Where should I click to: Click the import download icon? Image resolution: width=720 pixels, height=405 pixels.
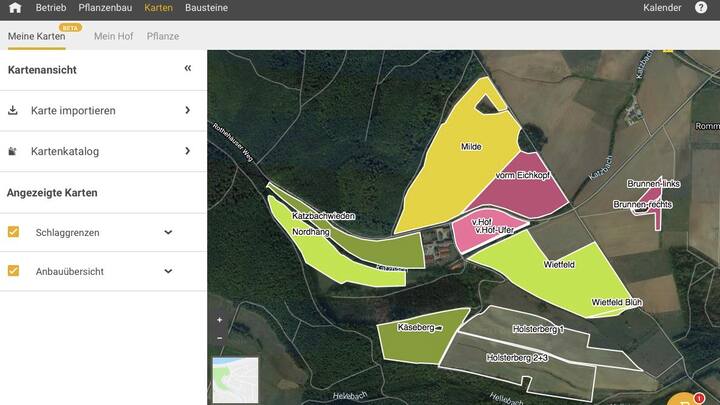point(13,110)
